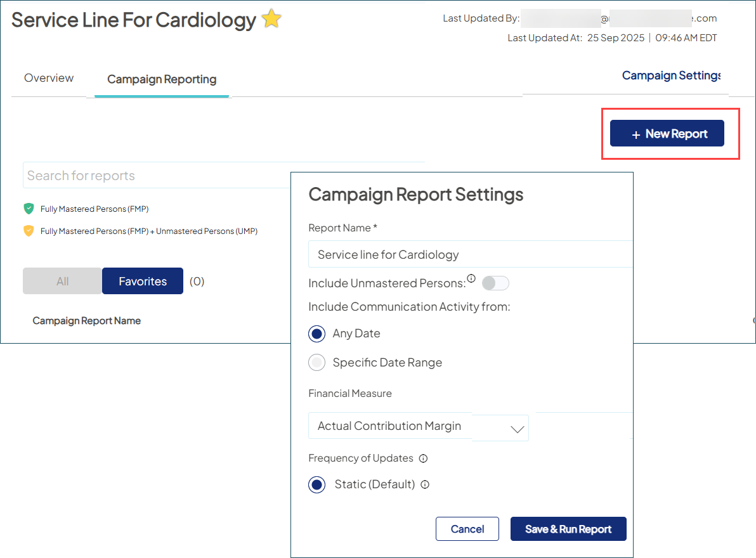The height and width of the screenshot is (558, 756).
Task: Click Save & Run Report
Action: (568, 529)
